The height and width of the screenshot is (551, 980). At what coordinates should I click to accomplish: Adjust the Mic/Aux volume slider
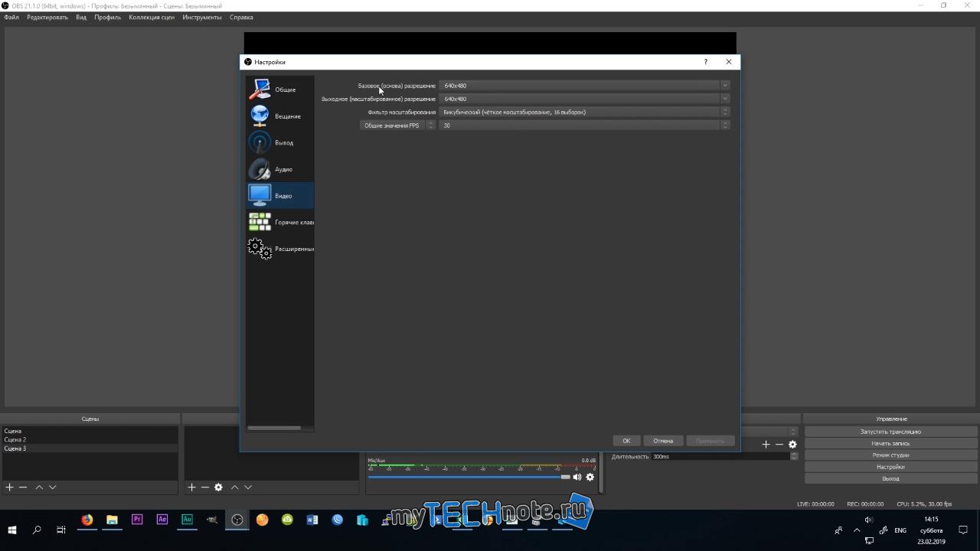(469, 477)
